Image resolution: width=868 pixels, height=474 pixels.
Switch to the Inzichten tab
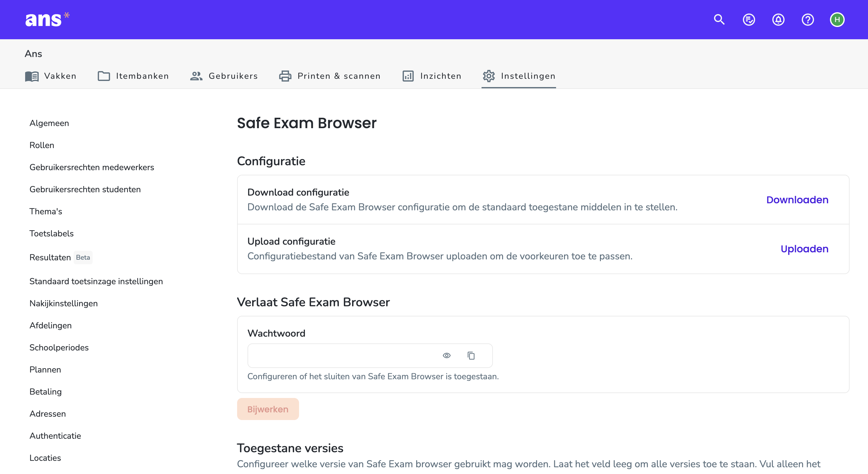(x=432, y=76)
